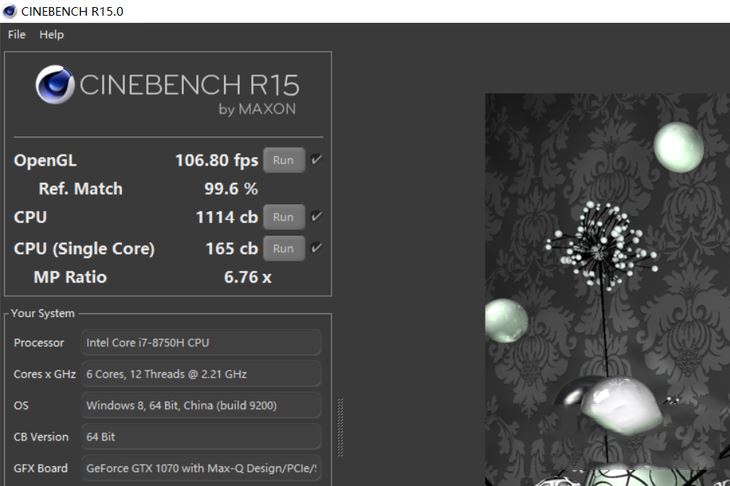This screenshot has height=486, width=730.
Task: Run the OpenGL benchmark
Action: (x=284, y=160)
